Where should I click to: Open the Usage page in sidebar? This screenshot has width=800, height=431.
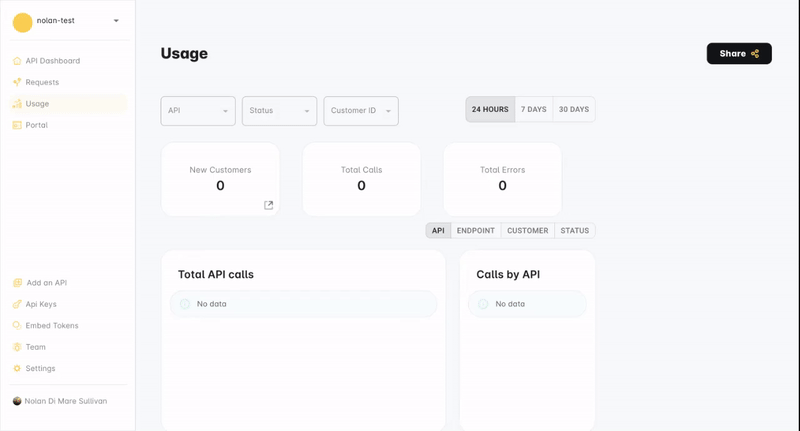68,104
